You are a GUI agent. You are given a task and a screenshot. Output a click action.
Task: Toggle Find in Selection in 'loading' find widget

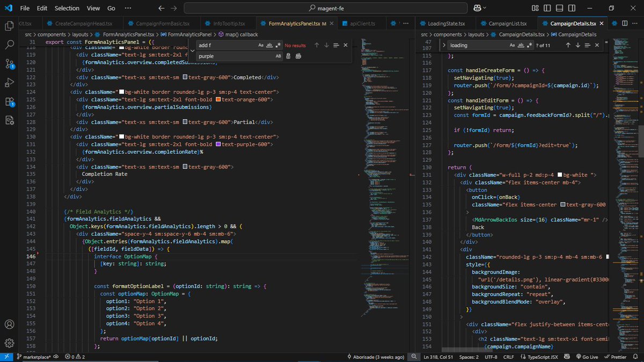point(587,46)
